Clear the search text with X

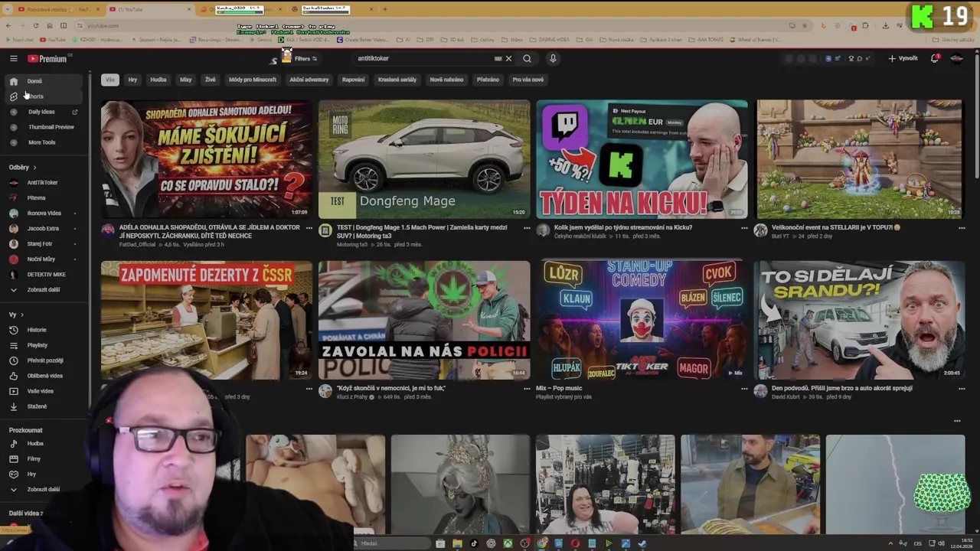click(508, 58)
